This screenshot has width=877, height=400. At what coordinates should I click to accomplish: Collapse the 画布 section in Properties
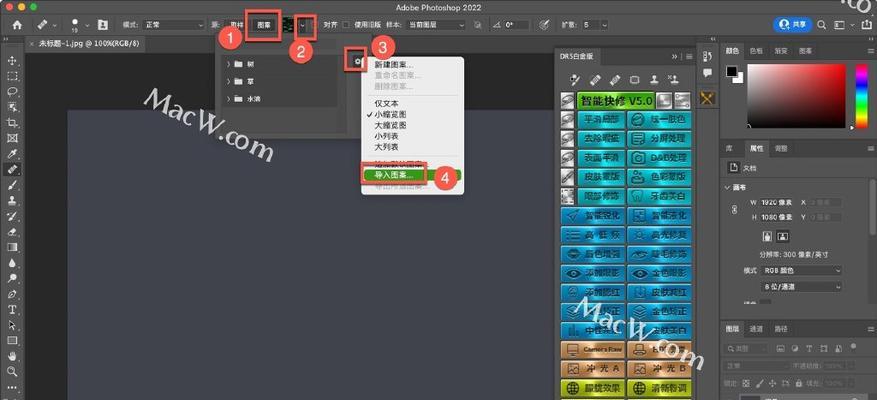click(x=727, y=187)
